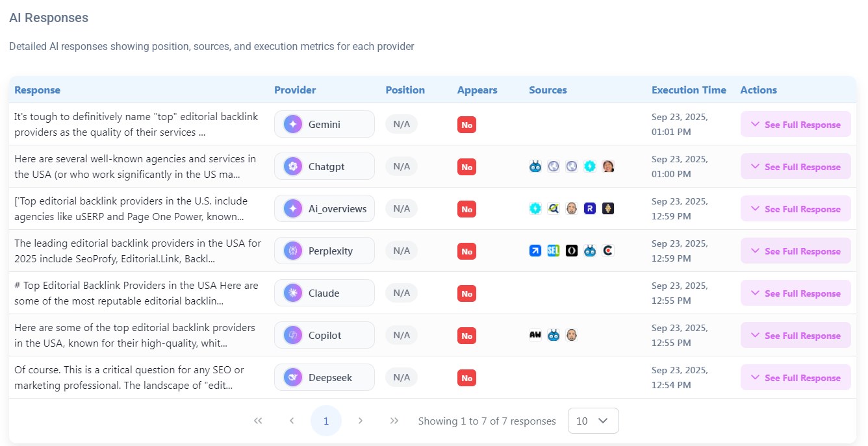
Task: Expand See Full Response for Deepseek
Action: pos(796,377)
